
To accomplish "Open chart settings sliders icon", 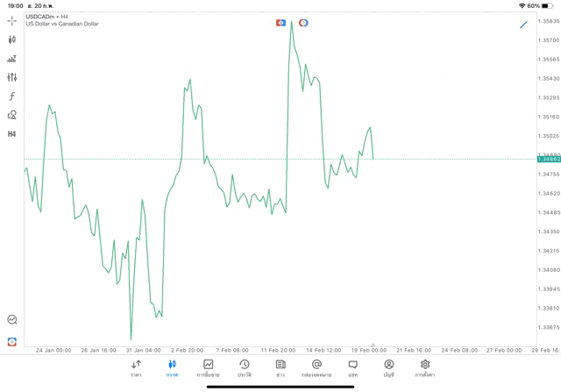I will (12, 77).
